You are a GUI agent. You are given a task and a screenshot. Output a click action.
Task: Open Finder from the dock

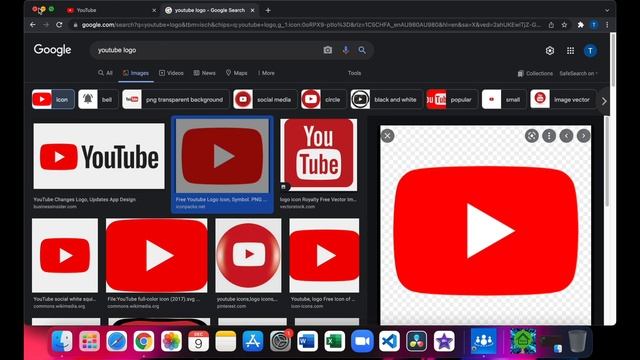point(62,341)
